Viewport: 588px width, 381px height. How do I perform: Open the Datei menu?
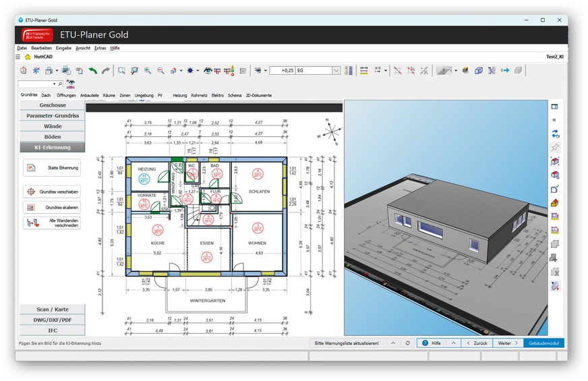(22, 48)
